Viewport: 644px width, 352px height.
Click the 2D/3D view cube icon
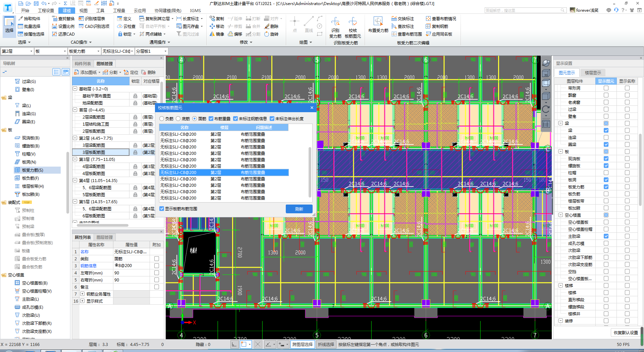pyautogui.click(x=546, y=73)
